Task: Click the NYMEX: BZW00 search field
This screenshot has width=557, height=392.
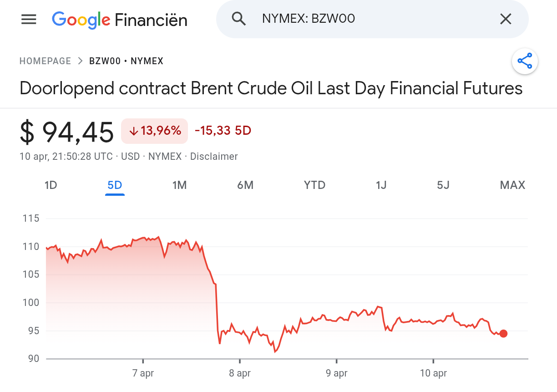Action: coord(364,19)
